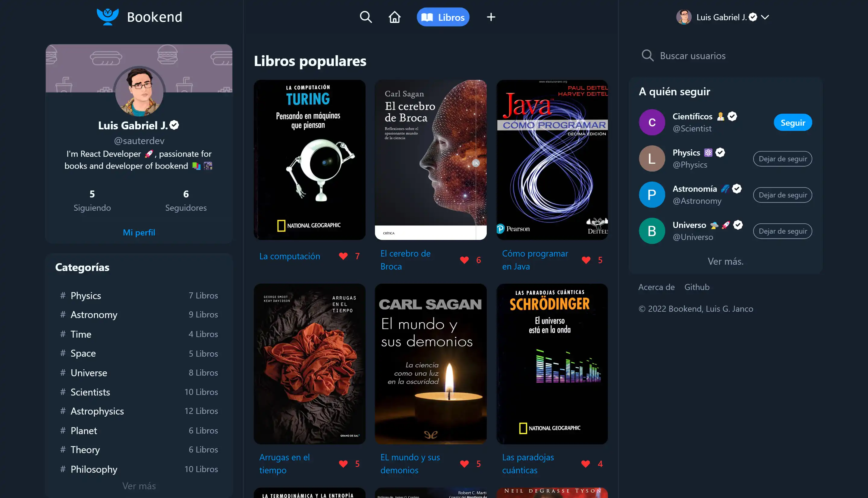Viewport: 868px width, 498px height.
Task: Expand categories with Ver más
Action: click(139, 486)
